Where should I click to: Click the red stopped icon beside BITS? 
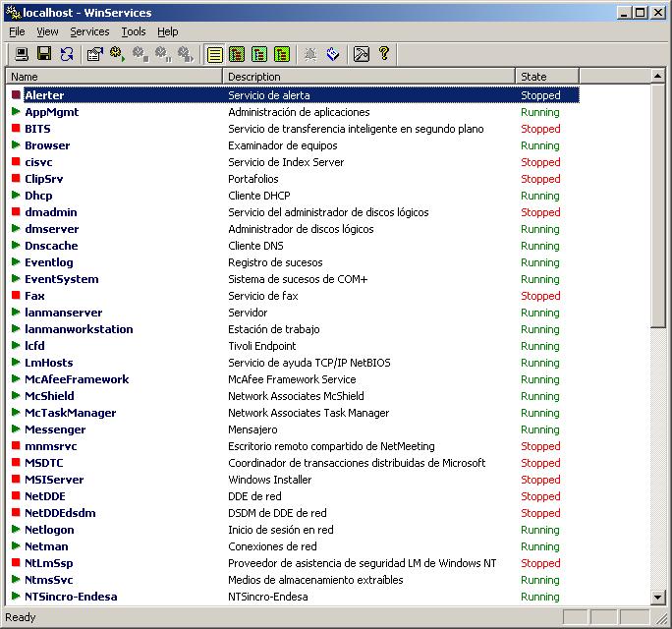tap(16, 129)
